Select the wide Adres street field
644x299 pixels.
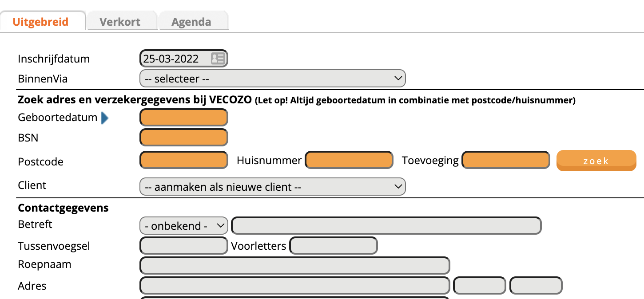pyautogui.click(x=294, y=286)
